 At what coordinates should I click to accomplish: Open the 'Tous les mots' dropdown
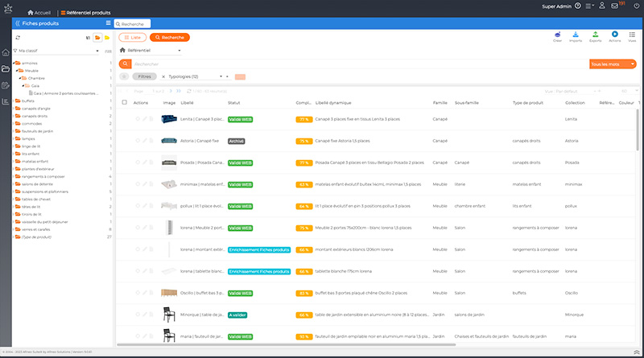pos(607,64)
